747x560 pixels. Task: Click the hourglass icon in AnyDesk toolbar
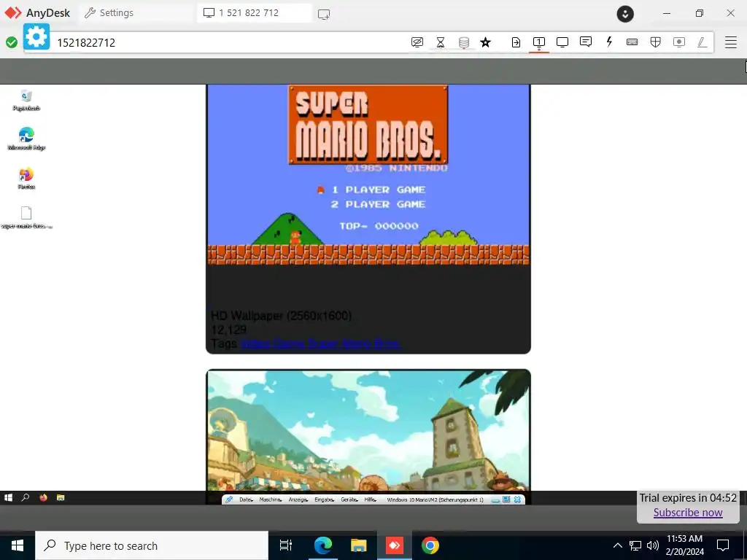tap(441, 42)
